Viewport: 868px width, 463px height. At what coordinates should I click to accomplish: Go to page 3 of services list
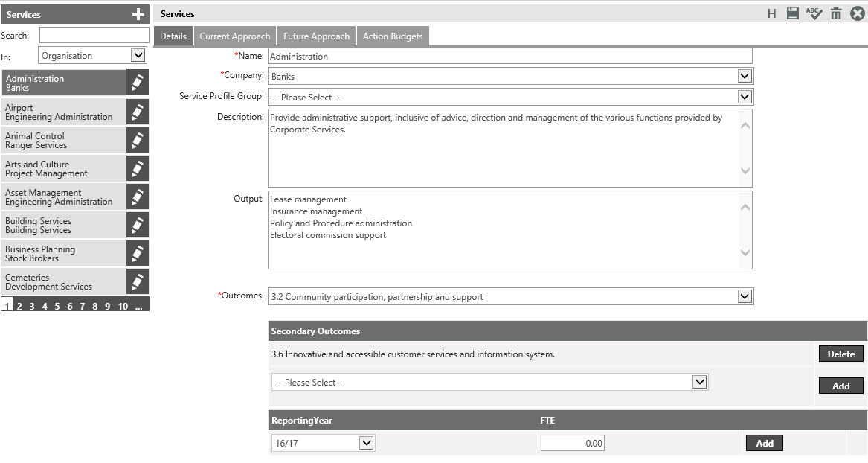pyautogui.click(x=32, y=306)
